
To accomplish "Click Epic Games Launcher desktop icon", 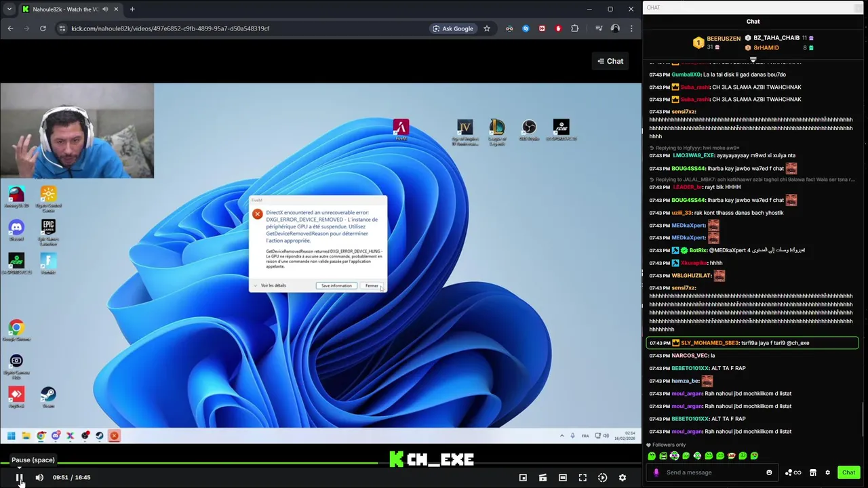I will tap(48, 230).
